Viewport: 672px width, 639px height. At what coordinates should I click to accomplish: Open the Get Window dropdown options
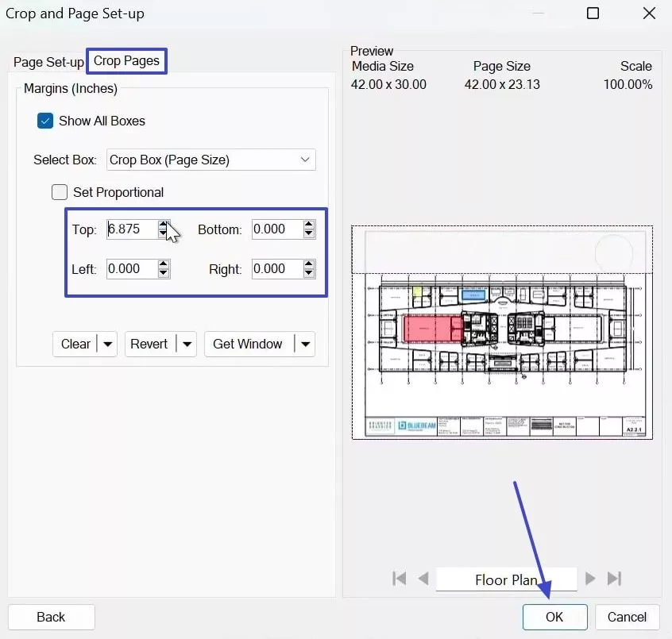click(306, 344)
